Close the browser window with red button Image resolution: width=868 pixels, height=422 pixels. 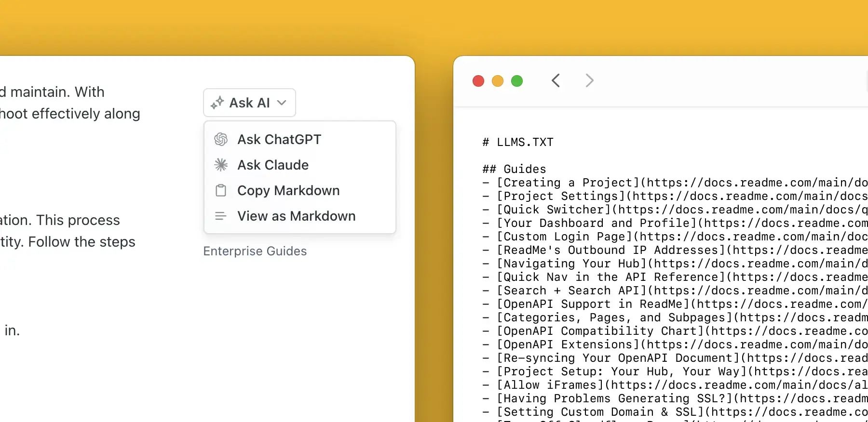point(478,81)
